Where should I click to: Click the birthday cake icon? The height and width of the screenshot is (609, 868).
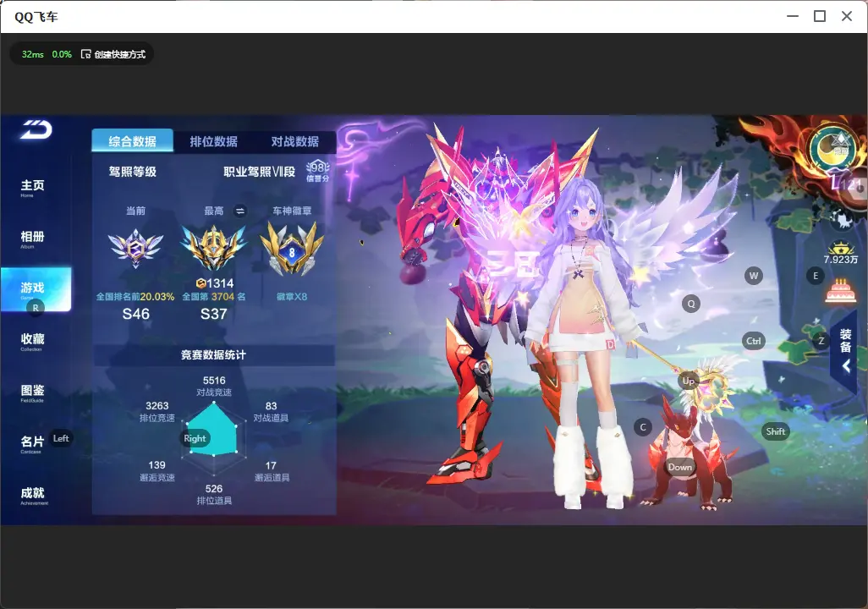click(x=840, y=291)
